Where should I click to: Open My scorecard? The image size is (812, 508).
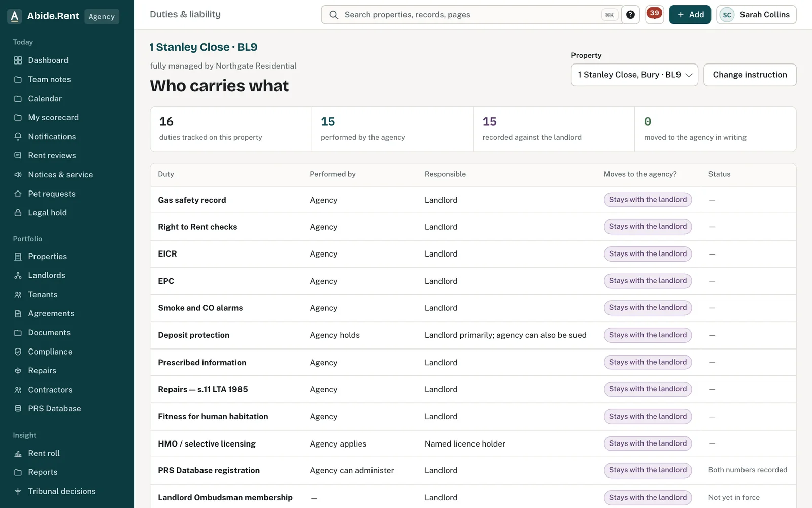coord(53,117)
